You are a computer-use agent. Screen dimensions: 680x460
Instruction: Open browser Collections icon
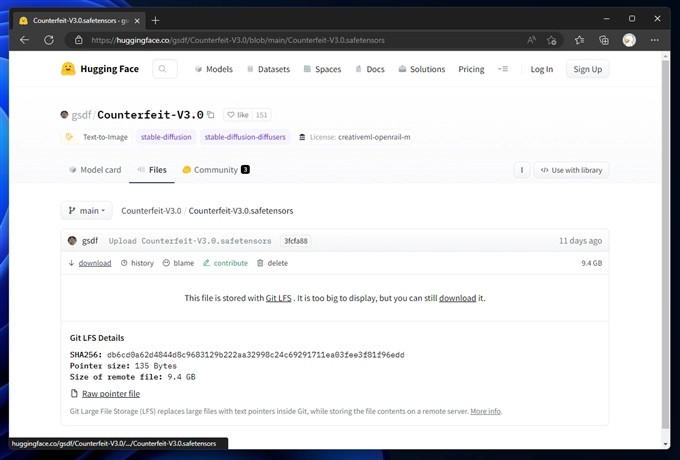(x=604, y=40)
